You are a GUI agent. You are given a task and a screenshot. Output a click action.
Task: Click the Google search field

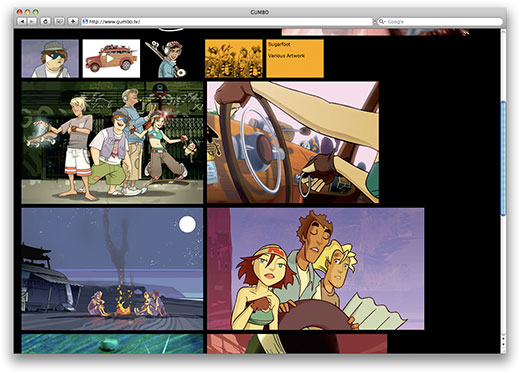pos(440,21)
